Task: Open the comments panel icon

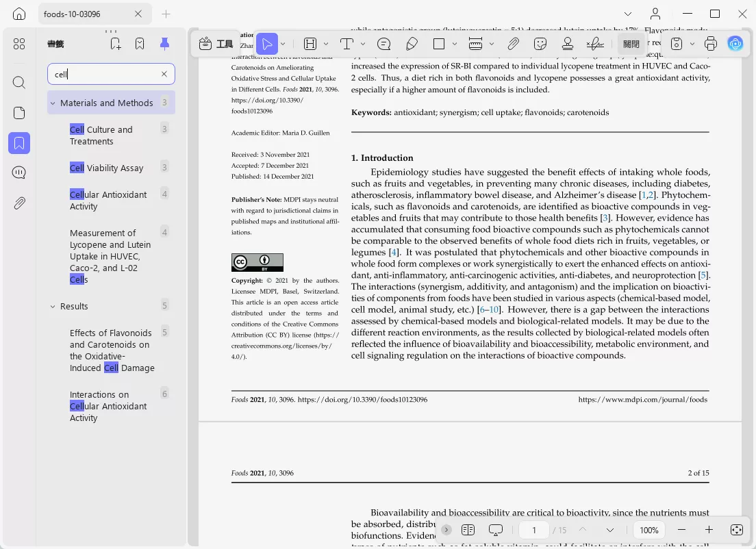Action: click(x=18, y=173)
